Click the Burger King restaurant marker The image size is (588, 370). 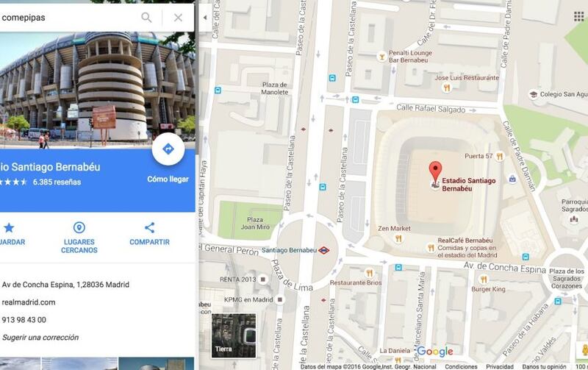click(484, 280)
